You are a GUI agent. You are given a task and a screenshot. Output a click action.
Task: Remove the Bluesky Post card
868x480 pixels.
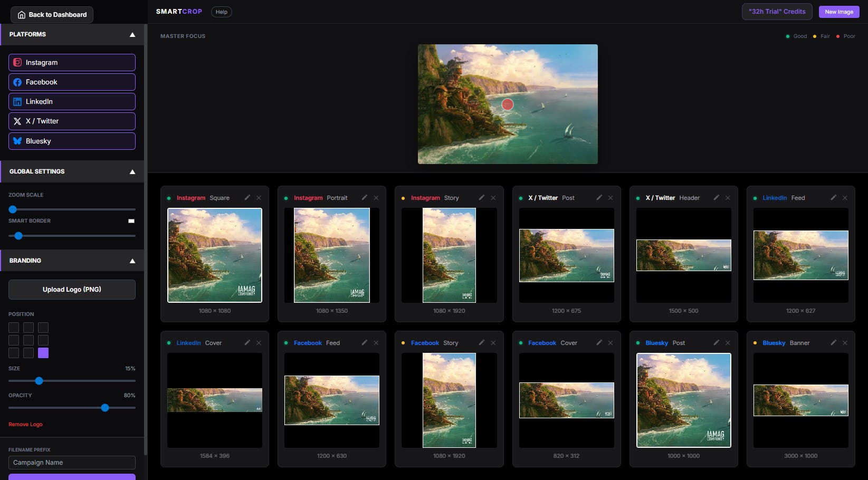pos(728,343)
